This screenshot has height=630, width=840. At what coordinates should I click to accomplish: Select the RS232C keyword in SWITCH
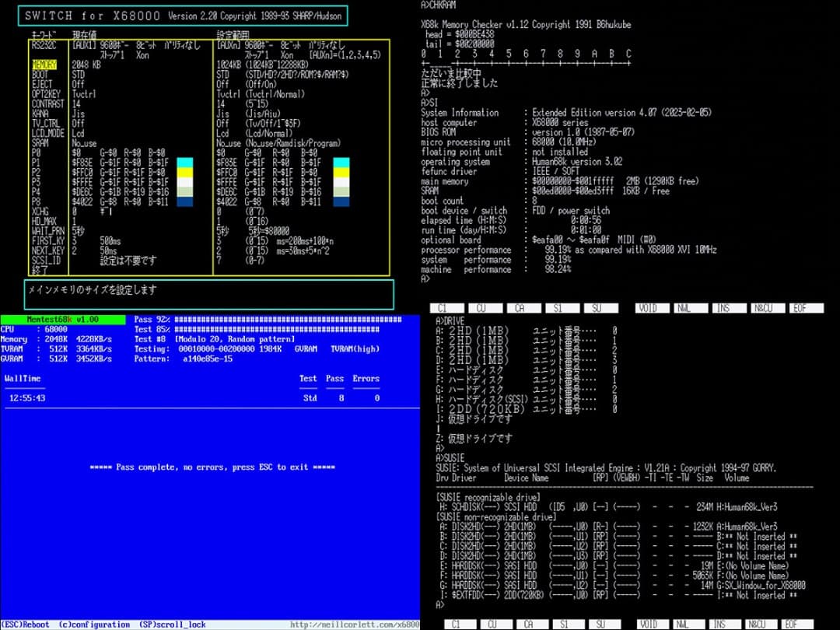44,45
